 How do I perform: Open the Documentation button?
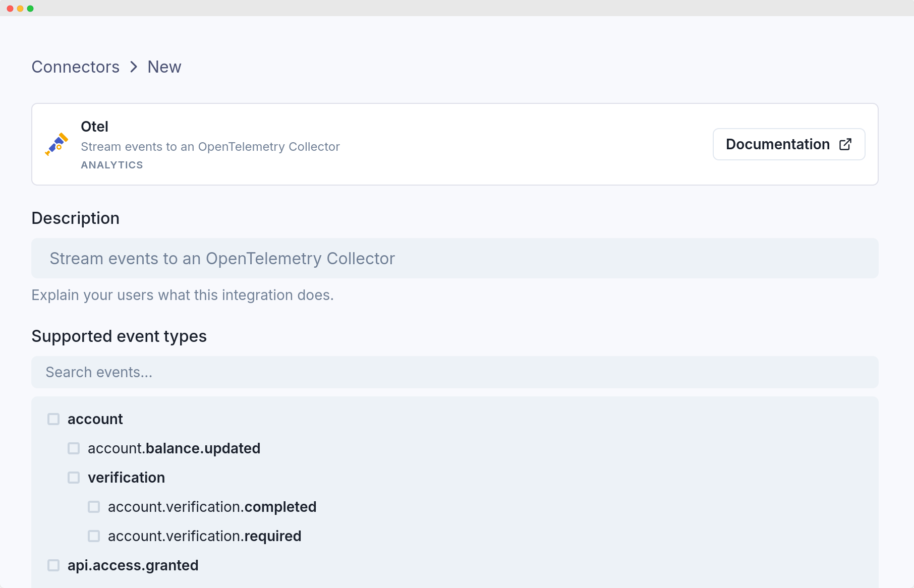[x=788, y=144]
